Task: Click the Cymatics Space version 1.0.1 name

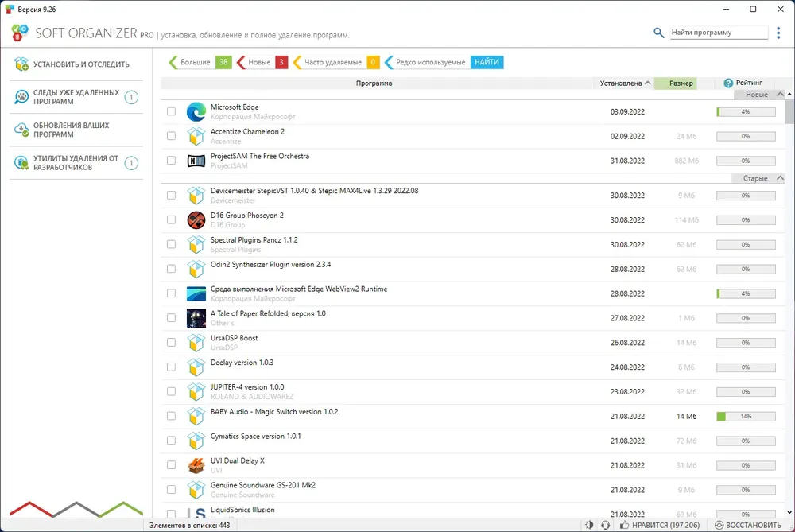Action: pos(255,436)
